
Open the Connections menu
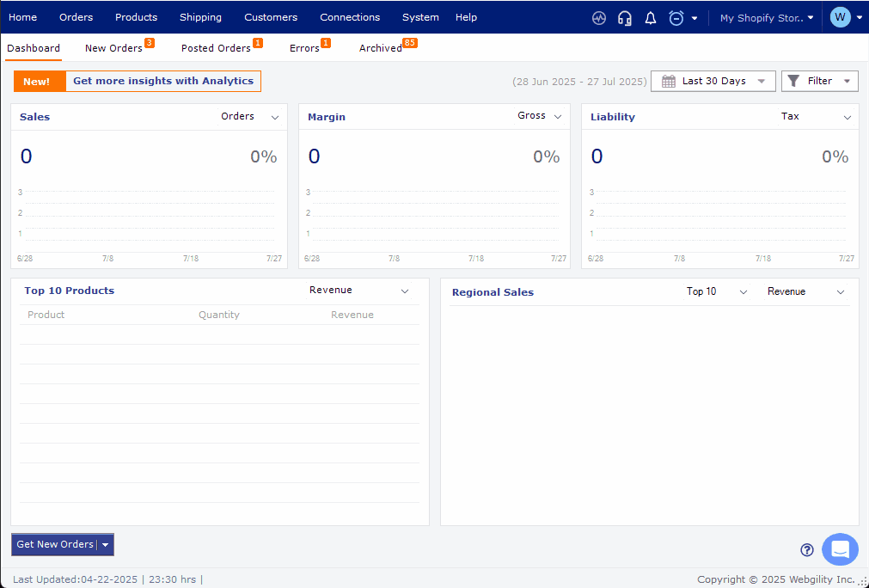click(349, 17)
